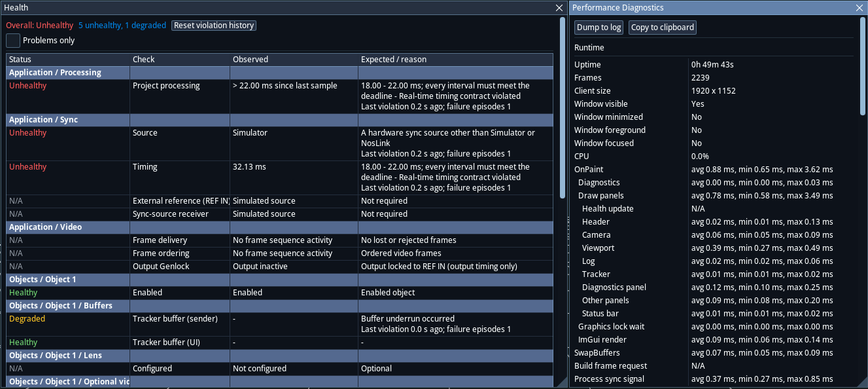Viewport: 868px width, 389px height.
Task: Click the Project processing unhealthy row
Action: tap(279, 96)
